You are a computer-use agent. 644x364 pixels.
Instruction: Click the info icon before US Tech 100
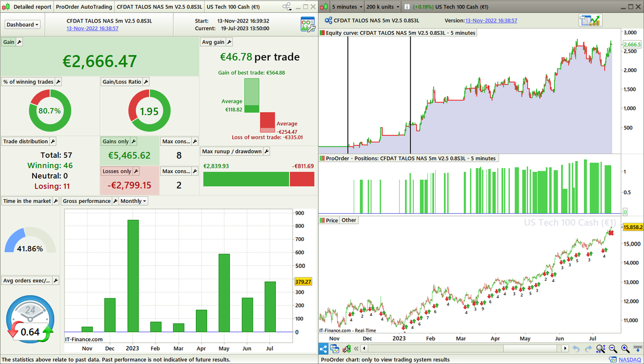click(408, 7)
